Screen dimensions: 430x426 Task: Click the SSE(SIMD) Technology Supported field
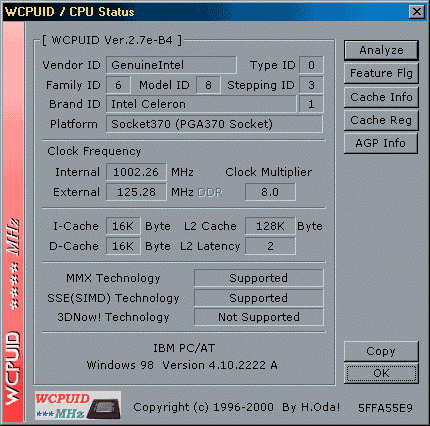259,298
